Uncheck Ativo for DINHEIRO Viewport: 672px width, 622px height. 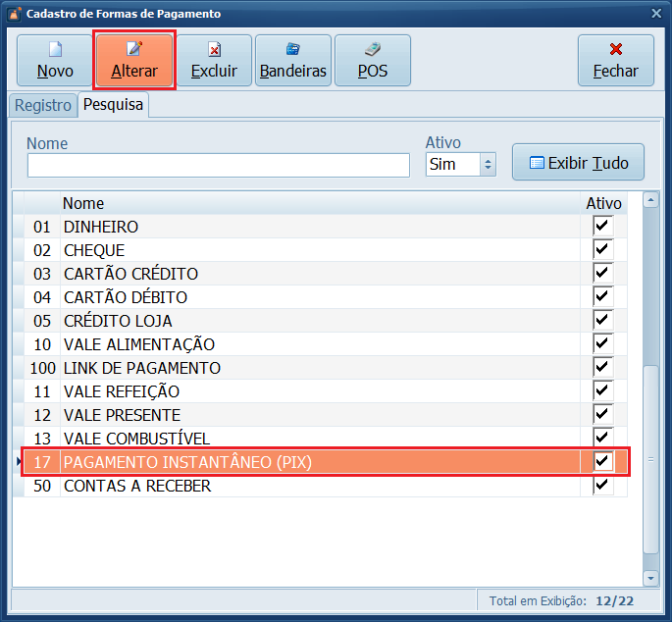602,227
